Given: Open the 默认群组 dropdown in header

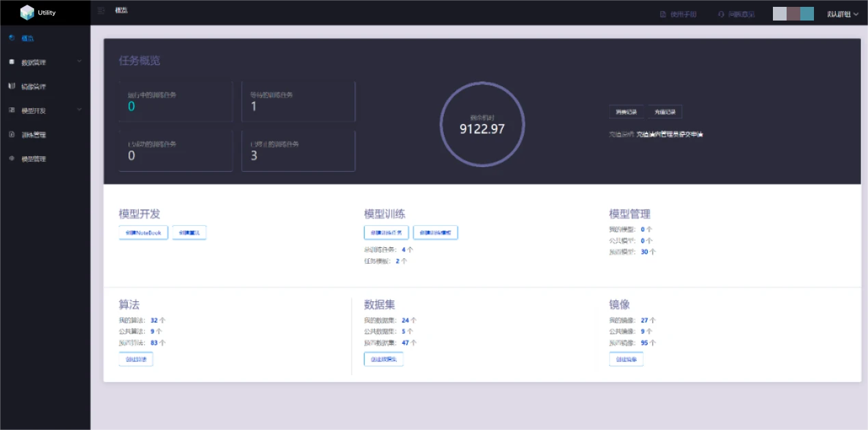Looking at the screenshot, I should [842, 14].
